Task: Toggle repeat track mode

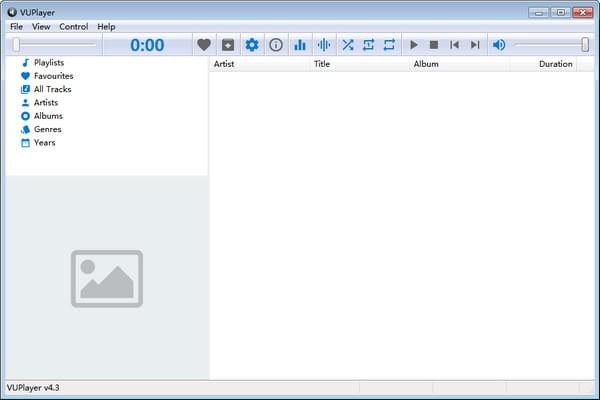Action: coord(368,45)
